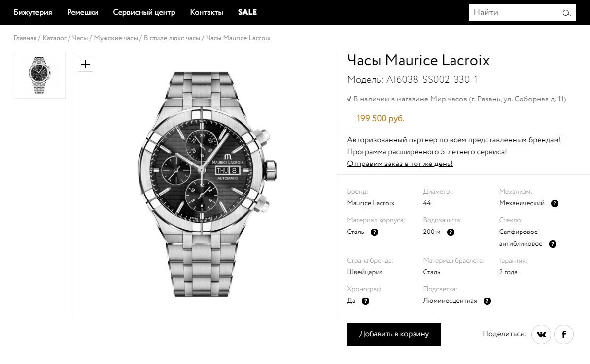Image resolution: width=590 pixels, height=364 pixels.
Task: Open the SALE menu item
Action: point(247,12)
